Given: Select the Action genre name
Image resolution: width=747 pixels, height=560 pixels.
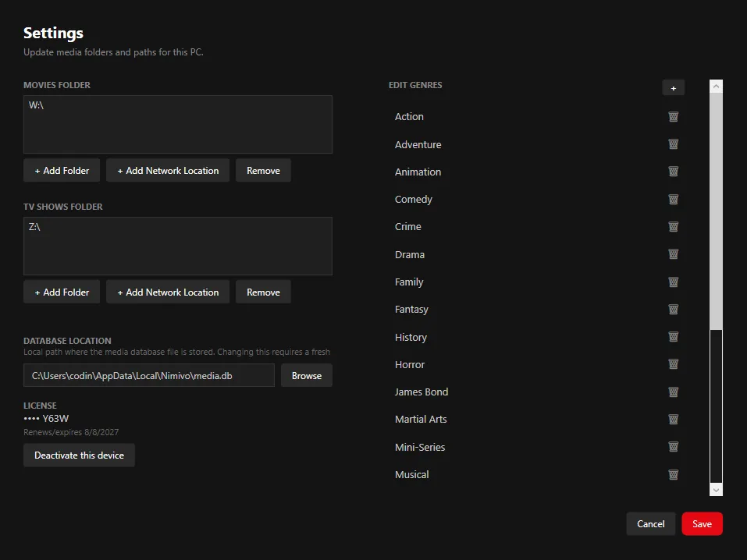Looking at the screenshot, I should click(x=409, y=117).
